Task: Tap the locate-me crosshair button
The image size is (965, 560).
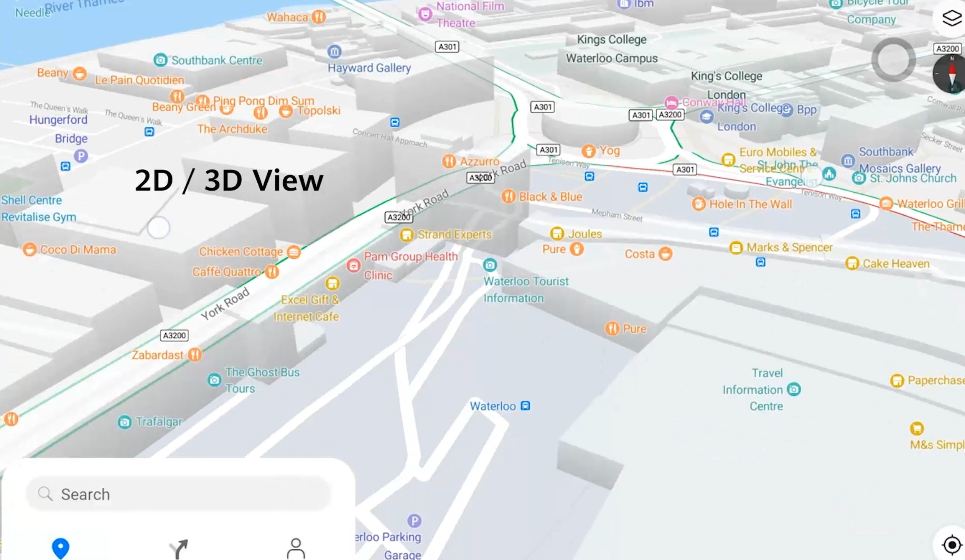Action: (x=952, y=545)
